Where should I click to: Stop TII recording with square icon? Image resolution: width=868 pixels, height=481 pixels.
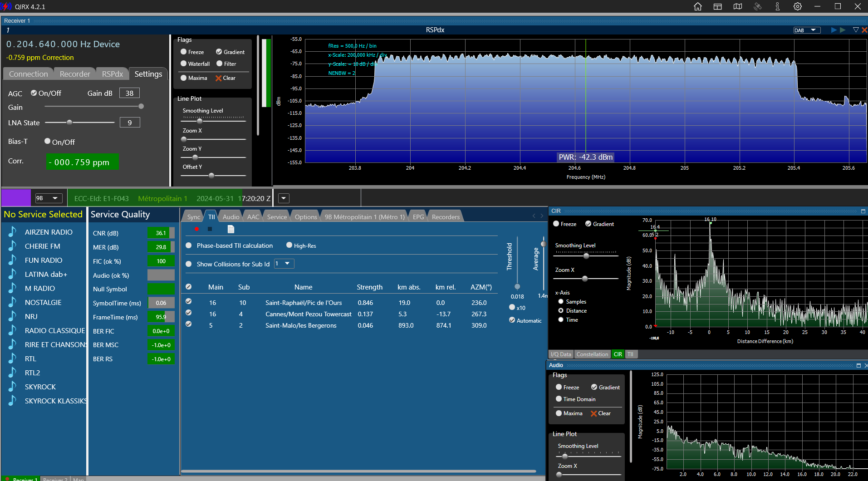click(x=210, y=229)
